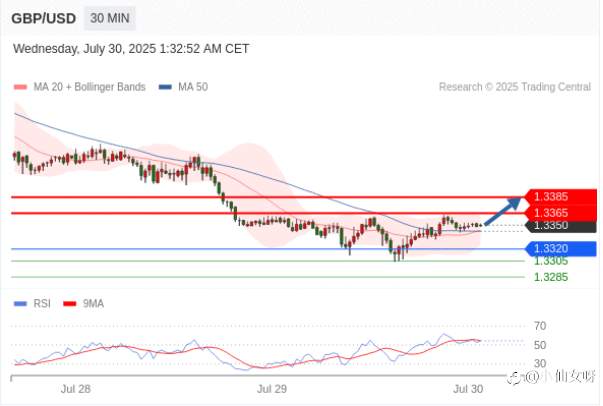603x406 pixels.
Task: Click the MA 20 + Bollinger Bands label
Action: click(x=89, y=87)
